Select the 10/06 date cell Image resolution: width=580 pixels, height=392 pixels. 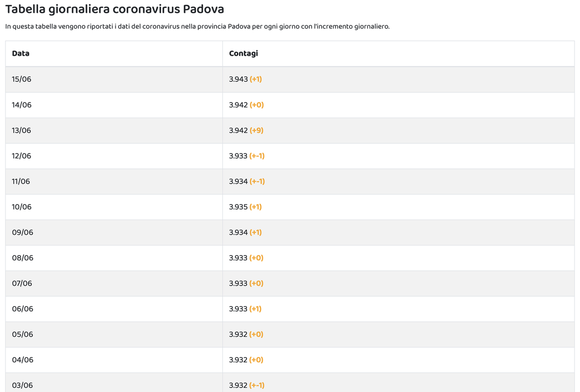coord(21,207)
